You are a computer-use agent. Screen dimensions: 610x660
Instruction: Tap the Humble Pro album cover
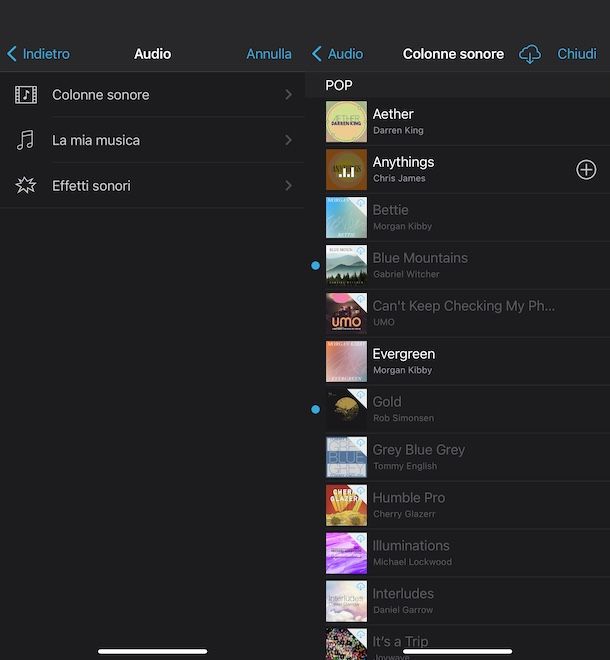(346, 505)
